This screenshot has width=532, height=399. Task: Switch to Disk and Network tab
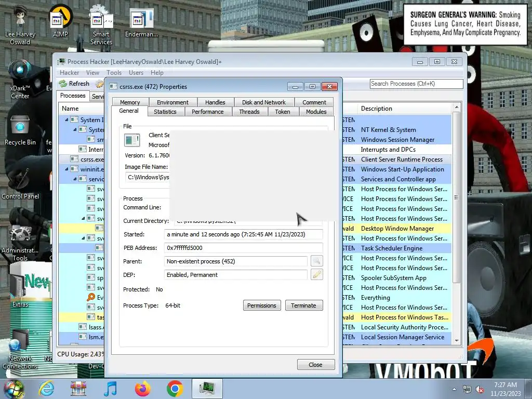coord(263,102)
